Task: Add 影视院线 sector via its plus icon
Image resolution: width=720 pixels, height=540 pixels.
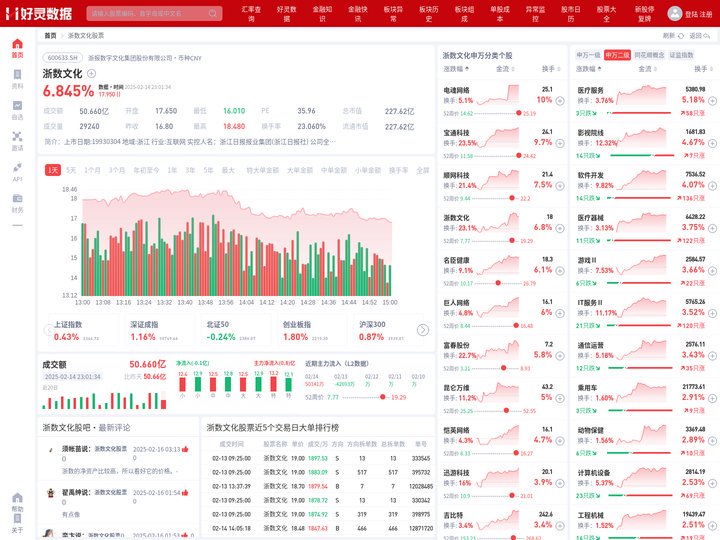Action: [x=712, y=143]
